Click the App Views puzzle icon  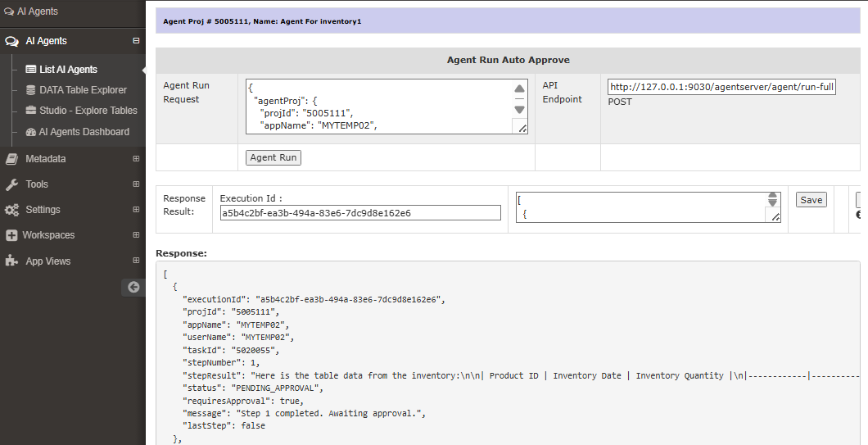click(11, 261)
